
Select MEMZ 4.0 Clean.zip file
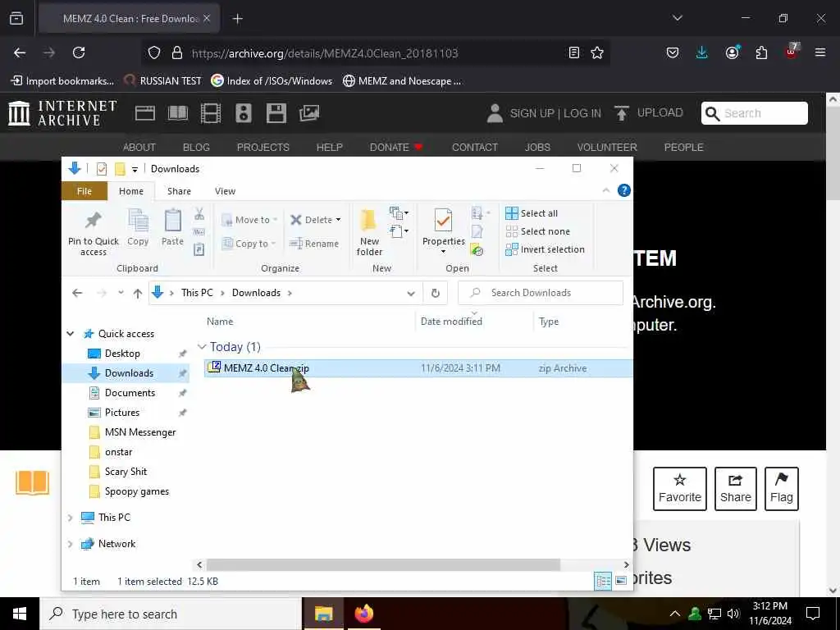click(418, 368)
